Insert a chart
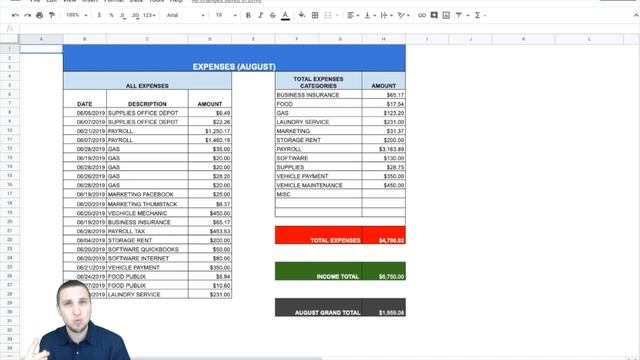Viewport: 640px width, 360px height. pos(446,15)
